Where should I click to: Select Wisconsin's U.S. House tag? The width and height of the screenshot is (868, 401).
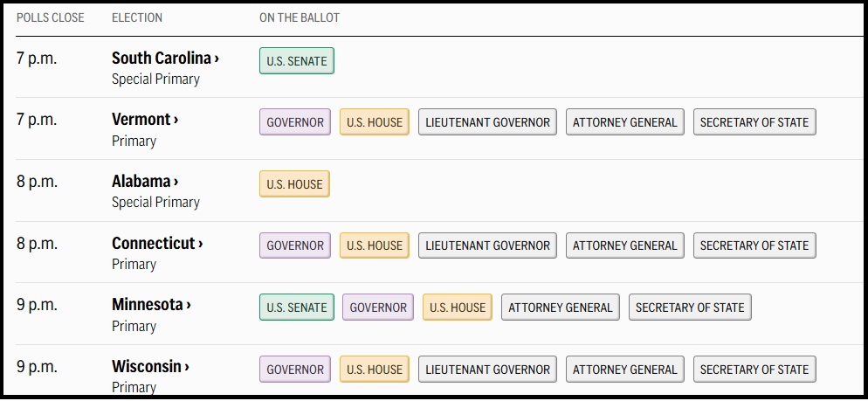pos(375,370)
